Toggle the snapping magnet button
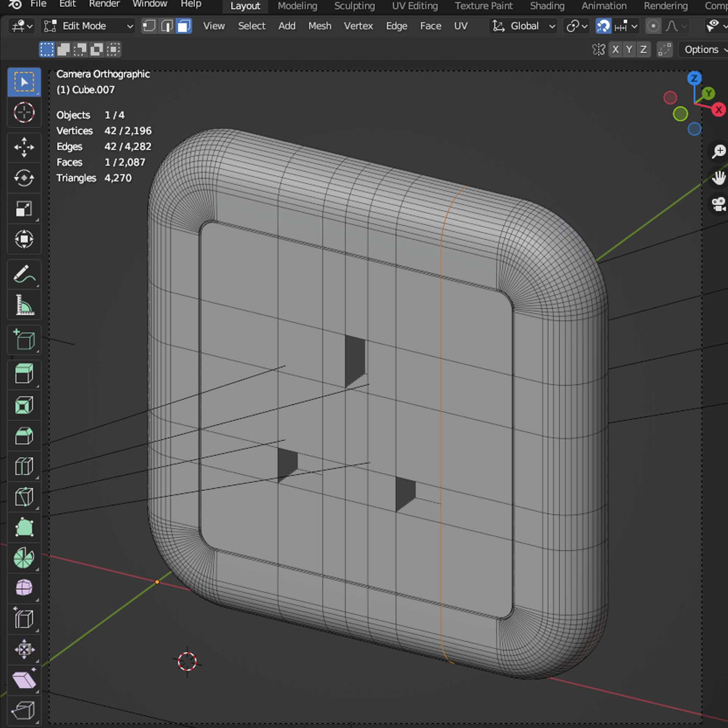The image size is (728, 728). [603, 26]
